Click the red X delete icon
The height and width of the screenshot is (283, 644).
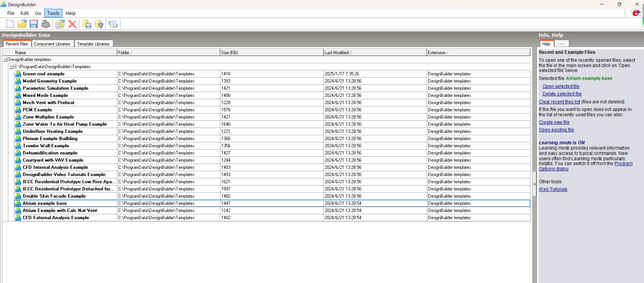click(x=72, y=24)
